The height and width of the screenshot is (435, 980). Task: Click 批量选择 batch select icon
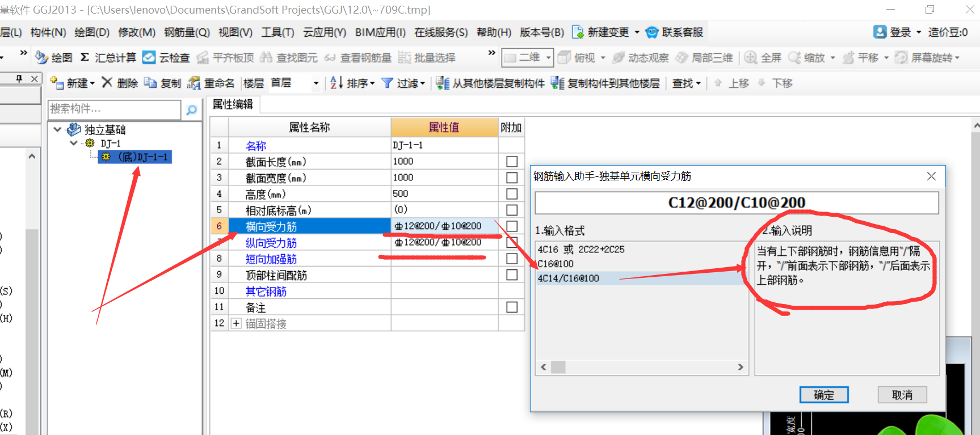click(404, 57)
